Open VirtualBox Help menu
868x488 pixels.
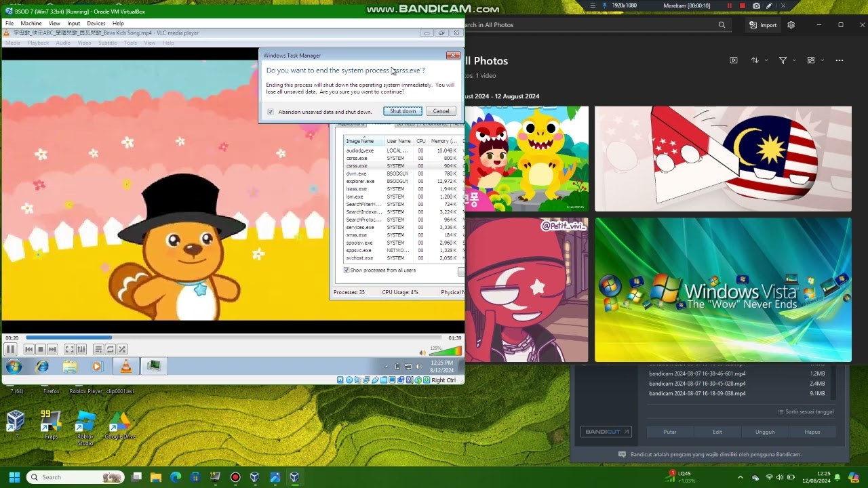(118, 23)
